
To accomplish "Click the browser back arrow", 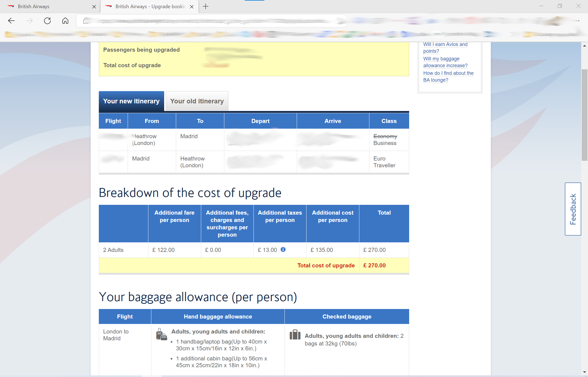I will [11, 21].
